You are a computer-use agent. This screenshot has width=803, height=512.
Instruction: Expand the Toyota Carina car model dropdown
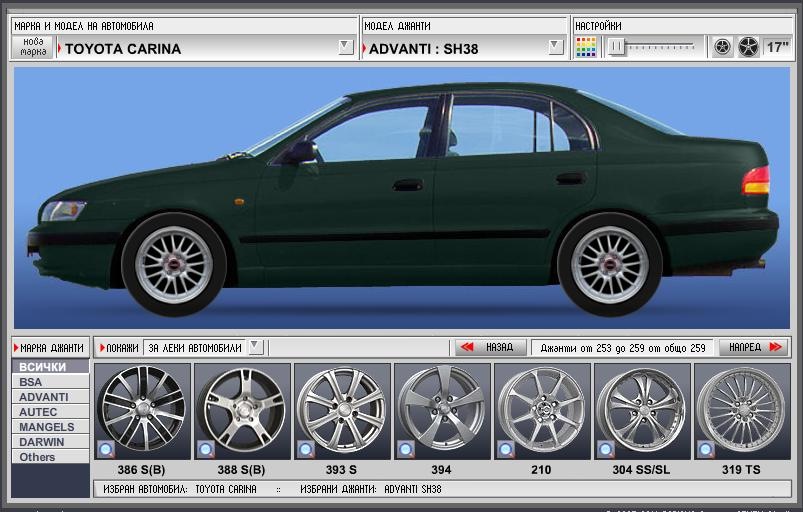[346, 47]
